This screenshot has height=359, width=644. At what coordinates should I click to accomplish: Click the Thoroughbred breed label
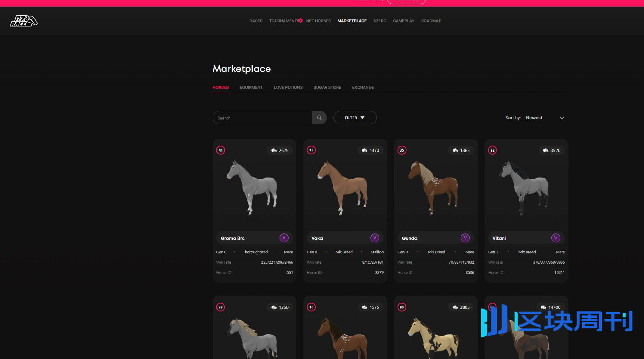click(x=255, y=252)
